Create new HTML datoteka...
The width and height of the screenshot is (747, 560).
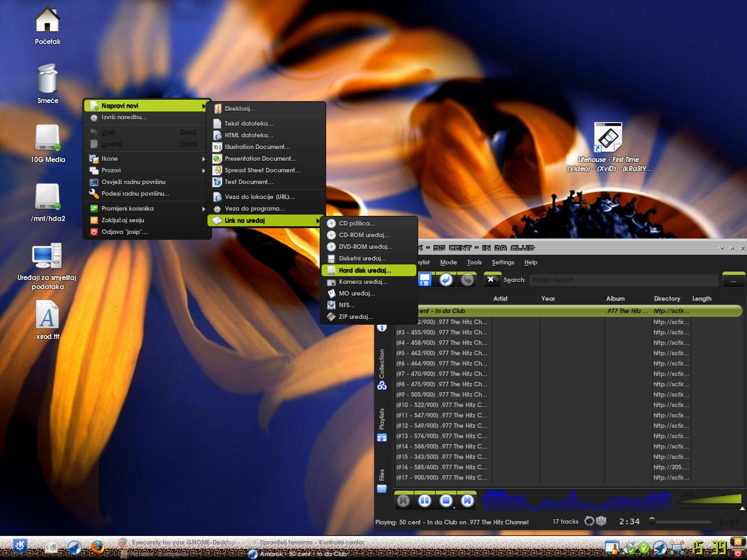coord(266,135)
